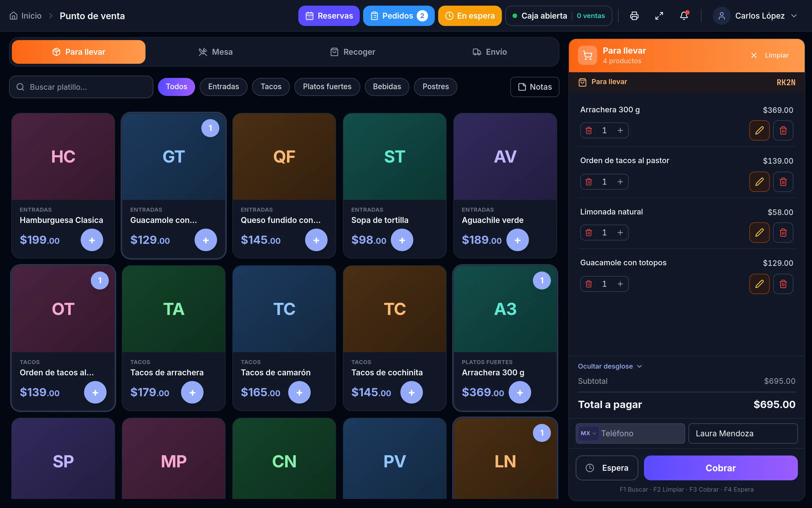The image size is (812, 508).
Task: Switch to the Recoger order type tab
Action: coord(353,52)
